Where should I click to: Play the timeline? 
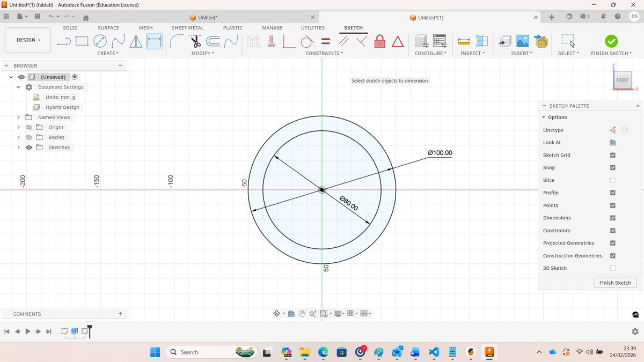pos(27,331)
